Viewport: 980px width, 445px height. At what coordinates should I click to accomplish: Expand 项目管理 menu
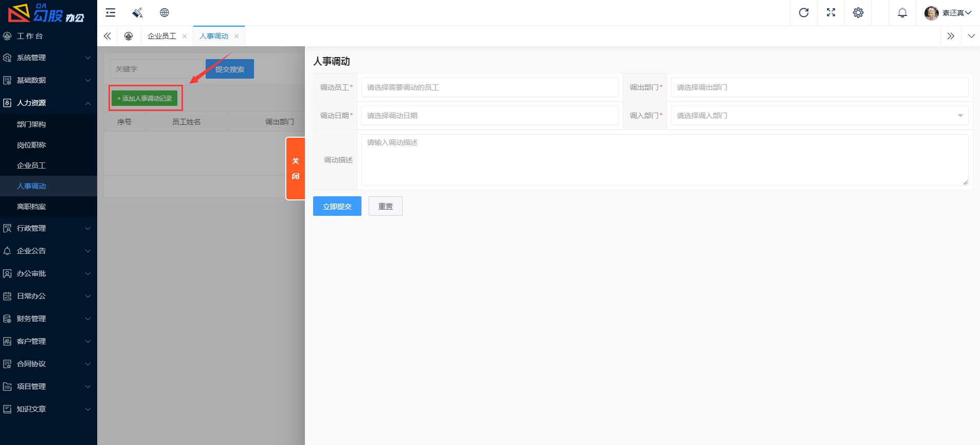click(x=48, y=386)
